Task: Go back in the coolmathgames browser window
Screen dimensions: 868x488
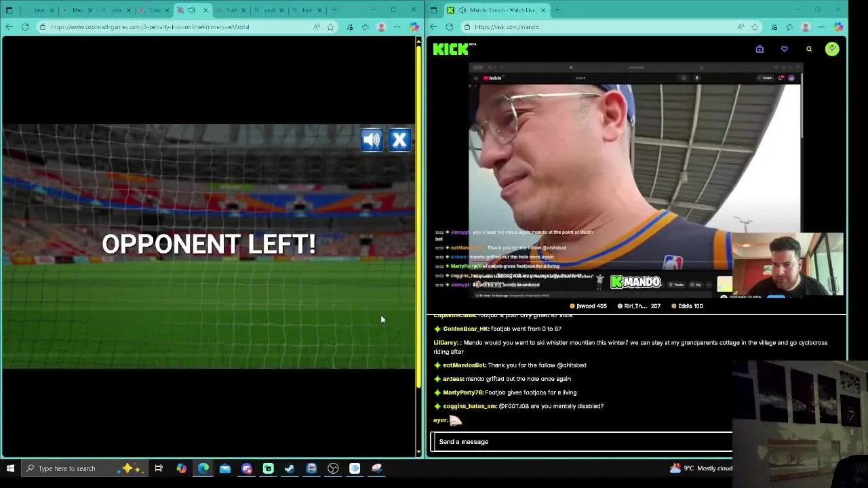Action: 9,27
